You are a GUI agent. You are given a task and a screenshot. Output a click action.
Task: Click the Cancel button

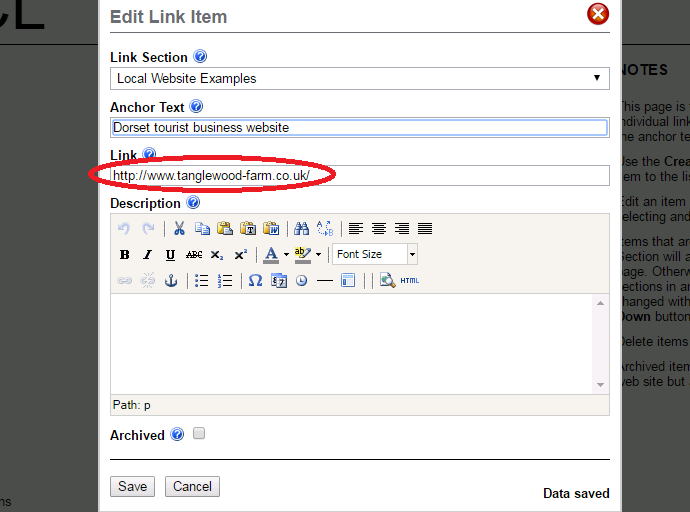[x=192, y=486]
